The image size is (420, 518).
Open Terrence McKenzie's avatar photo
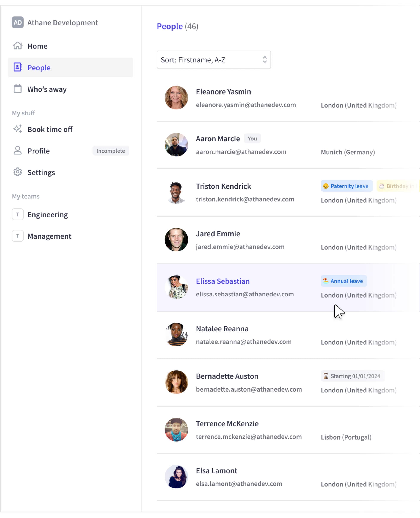click(176, 430)
